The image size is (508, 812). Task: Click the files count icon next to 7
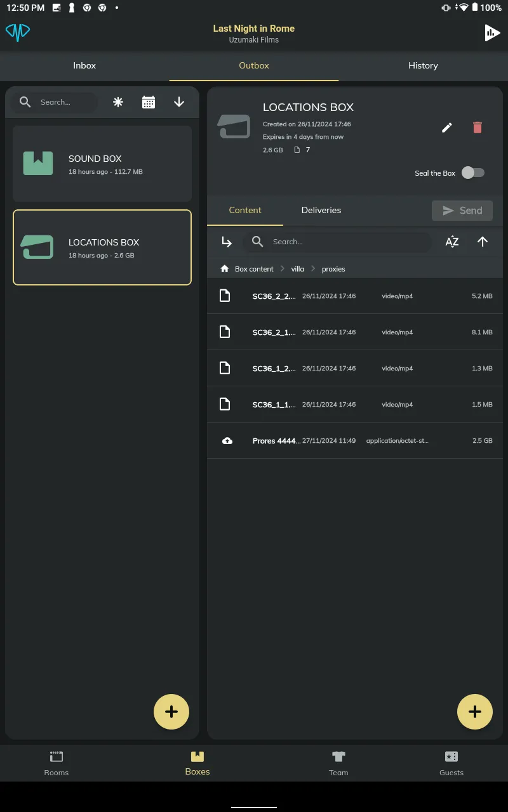coord(297,150)
